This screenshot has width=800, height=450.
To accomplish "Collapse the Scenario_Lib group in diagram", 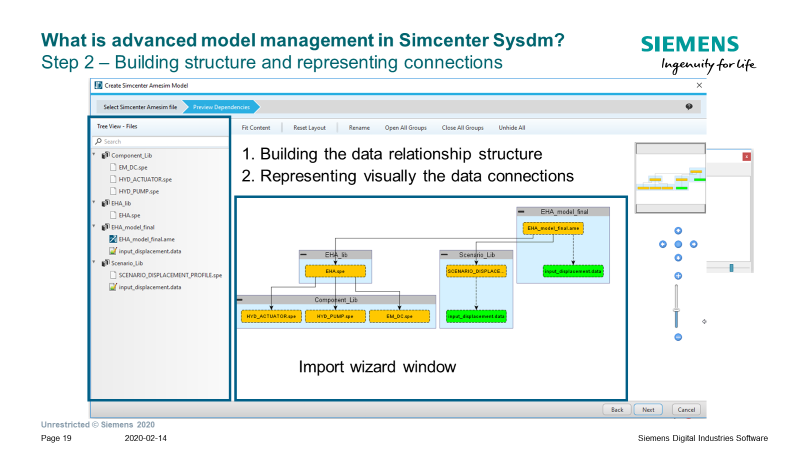I will pos(444,254).
